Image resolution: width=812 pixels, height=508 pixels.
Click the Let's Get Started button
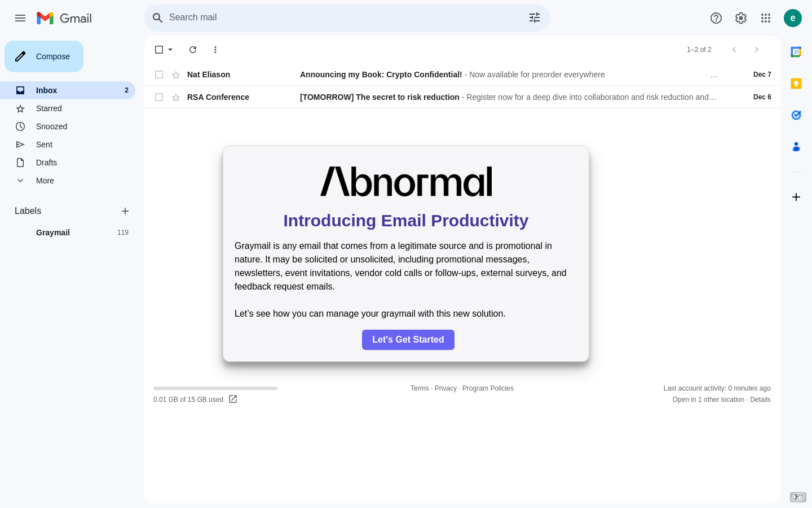(x=408, y=340)
